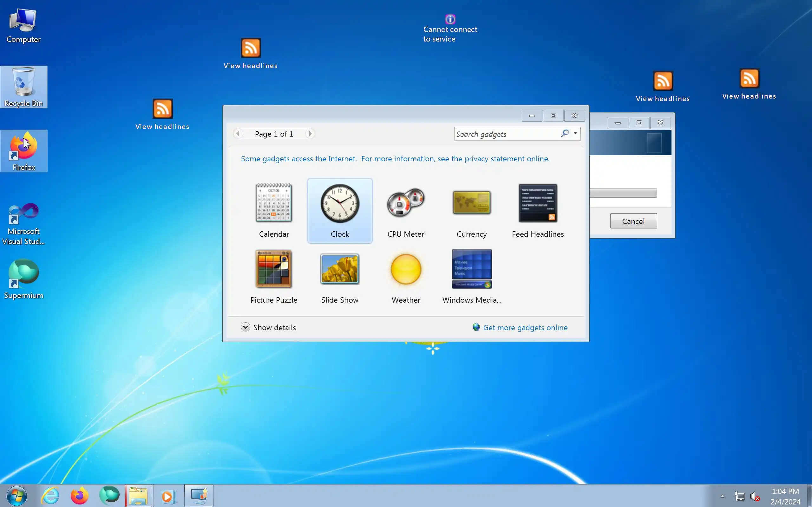Click the muted volume tray icon
This screenshot has width=812, height=507.
[755, 496]
